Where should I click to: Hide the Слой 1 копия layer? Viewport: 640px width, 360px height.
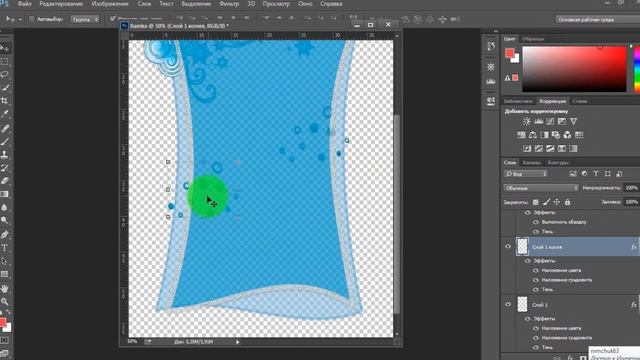pos(508,247)
